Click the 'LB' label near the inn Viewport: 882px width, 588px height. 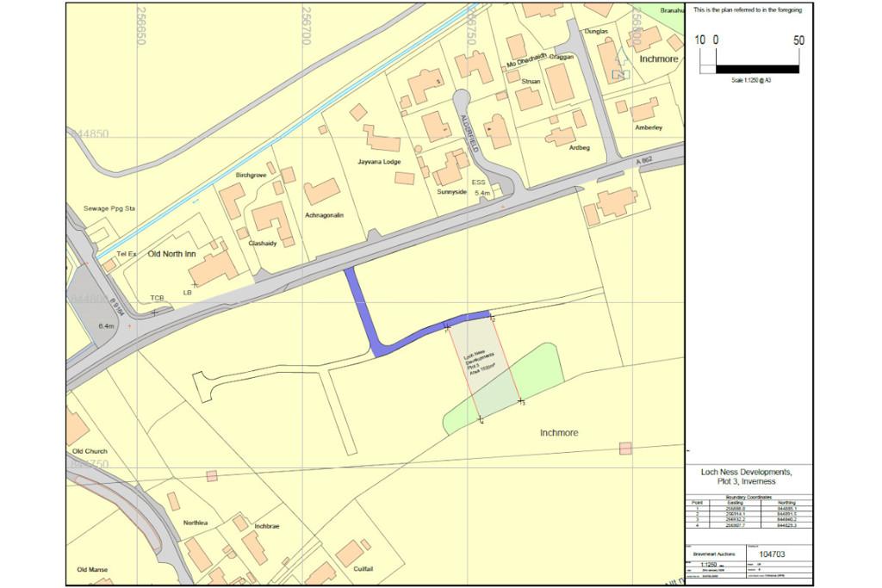(x=187, y=293)
